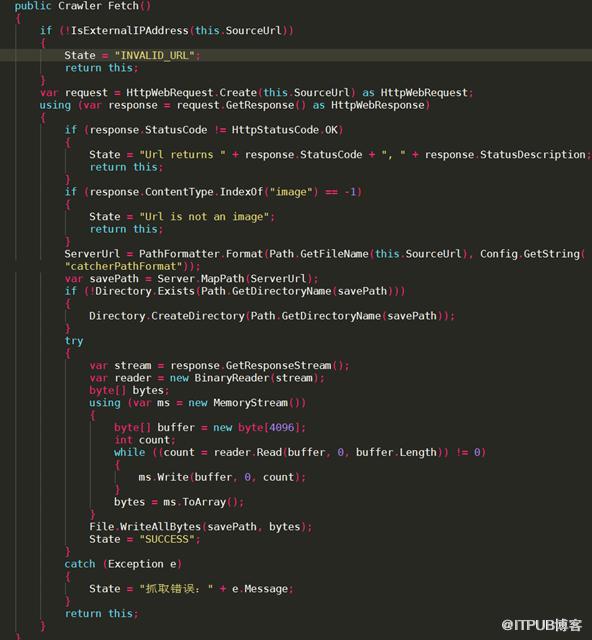Select the "SUCCESS" string literal
592x640 pixels.
[x=167, y=539]
